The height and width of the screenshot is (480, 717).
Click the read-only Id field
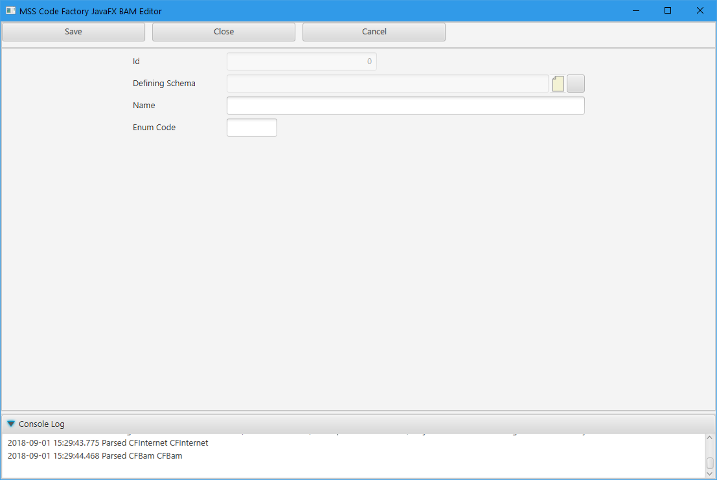pos(301,62)
